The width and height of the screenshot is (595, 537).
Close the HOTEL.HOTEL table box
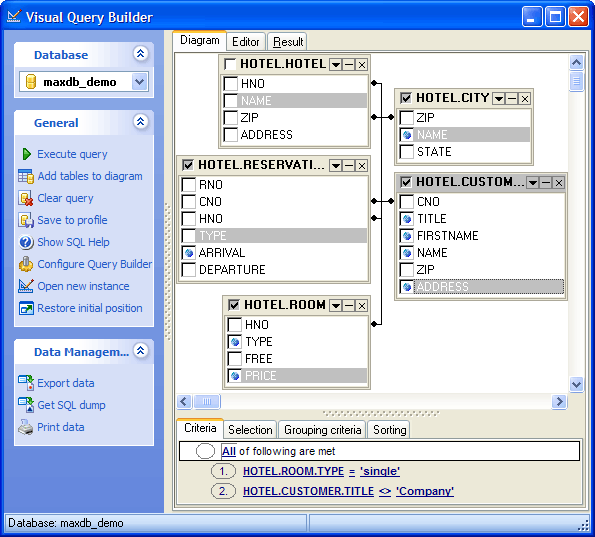pos(362,65)
